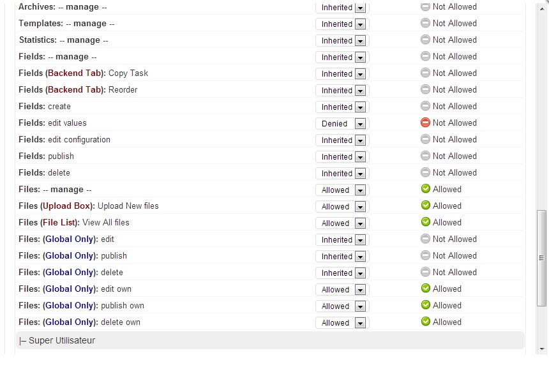Viewport: 549px width, 392px height.
Task: Click the scrollbar up arrow
Action: [x=542, y=9]
